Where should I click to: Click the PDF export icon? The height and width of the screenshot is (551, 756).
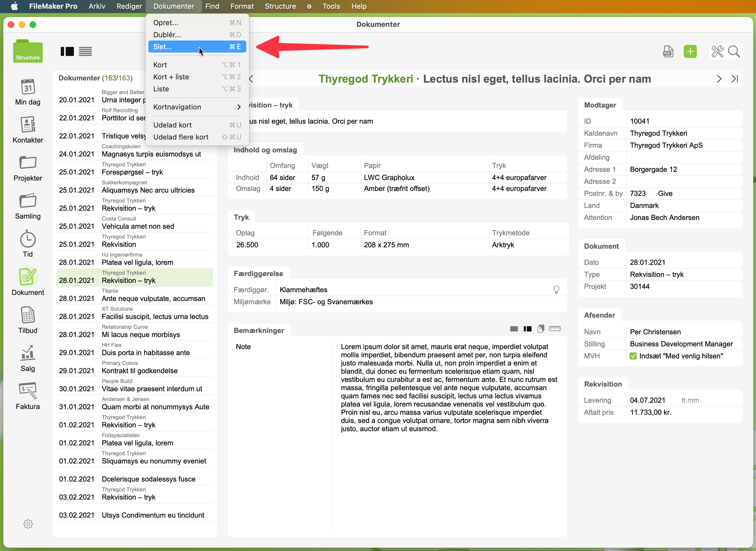click(x=668, y=52)
